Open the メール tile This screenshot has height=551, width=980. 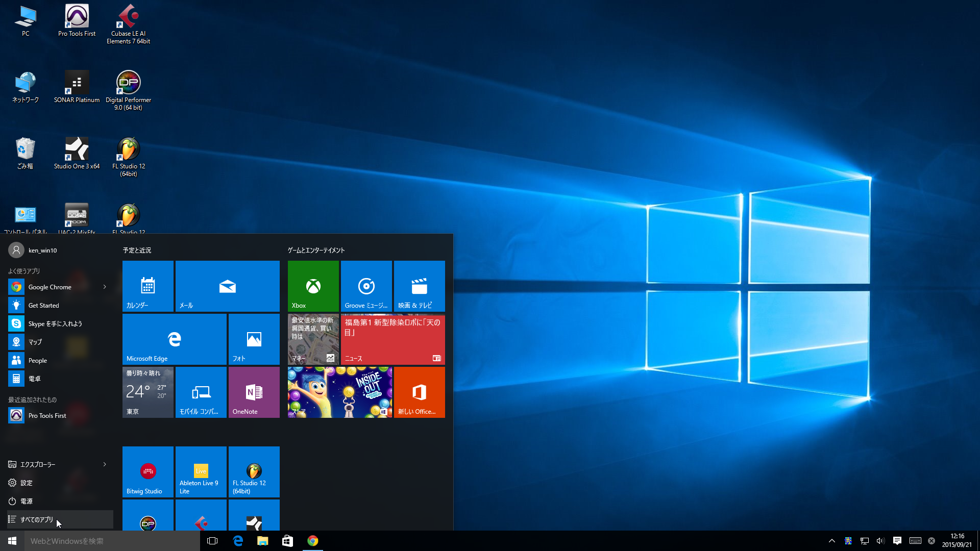click(x=228, y=286)
